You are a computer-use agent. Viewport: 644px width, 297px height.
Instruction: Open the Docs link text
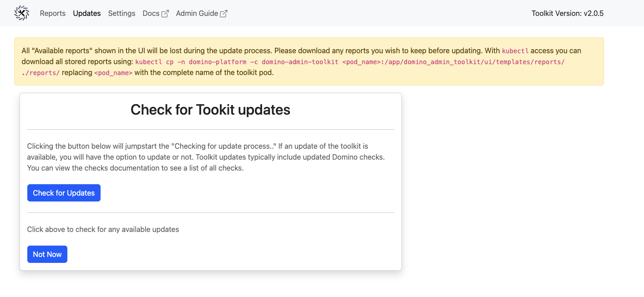coord(151,13)
